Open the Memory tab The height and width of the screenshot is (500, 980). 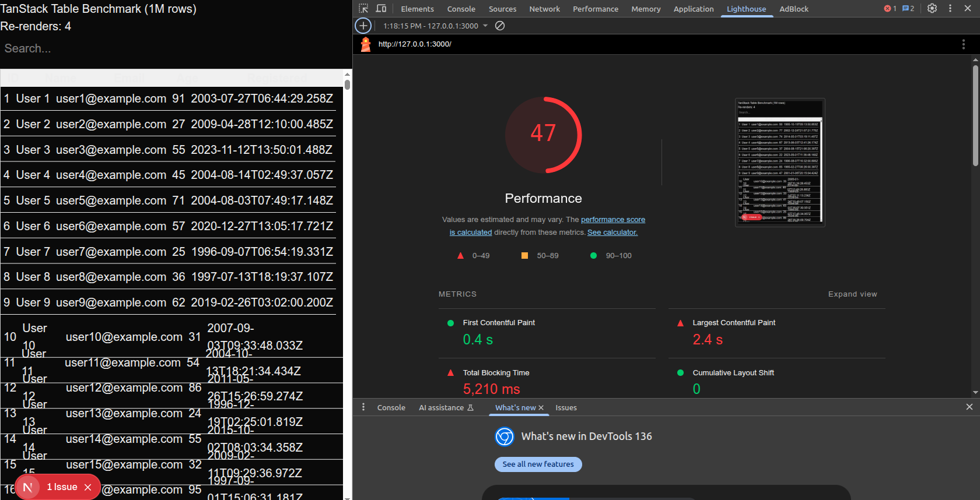(646, 9)
